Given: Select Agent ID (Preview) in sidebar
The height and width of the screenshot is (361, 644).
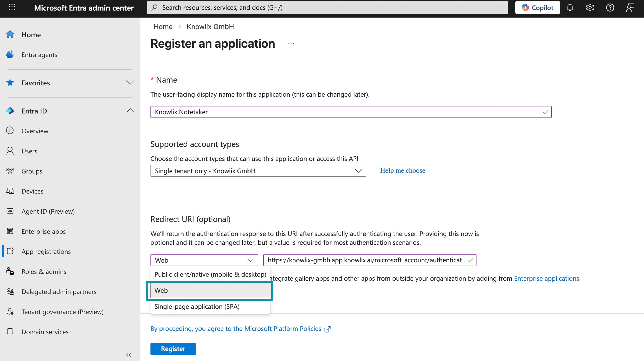Looking at the screenshot, I should (48, 211).
